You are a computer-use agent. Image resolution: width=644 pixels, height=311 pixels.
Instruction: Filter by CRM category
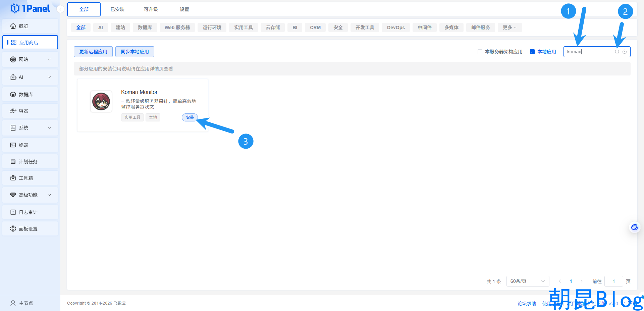click(x=315, y=28)
